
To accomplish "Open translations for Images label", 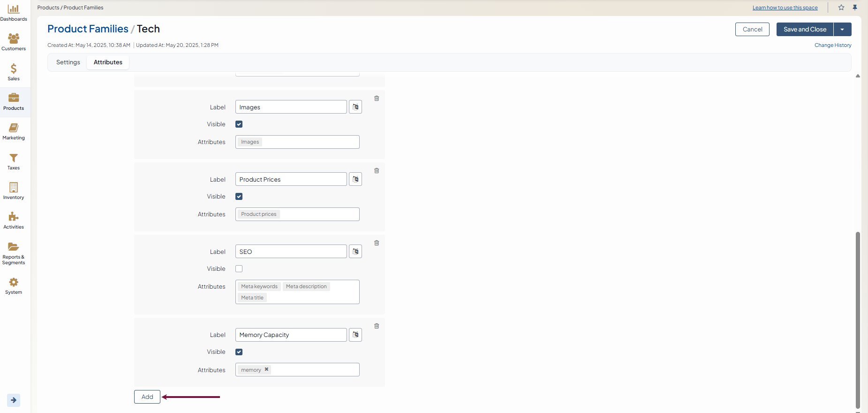I will click(x=355, y=107).
